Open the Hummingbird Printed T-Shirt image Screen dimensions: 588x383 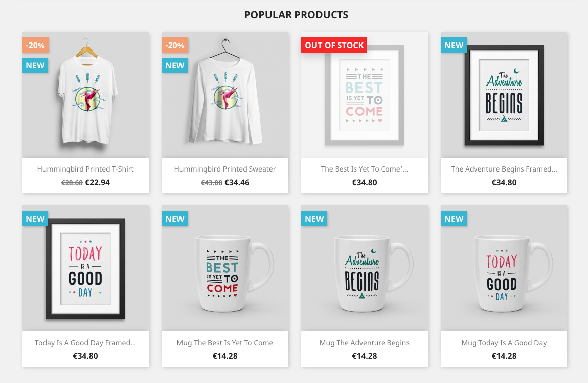[85, 95]
